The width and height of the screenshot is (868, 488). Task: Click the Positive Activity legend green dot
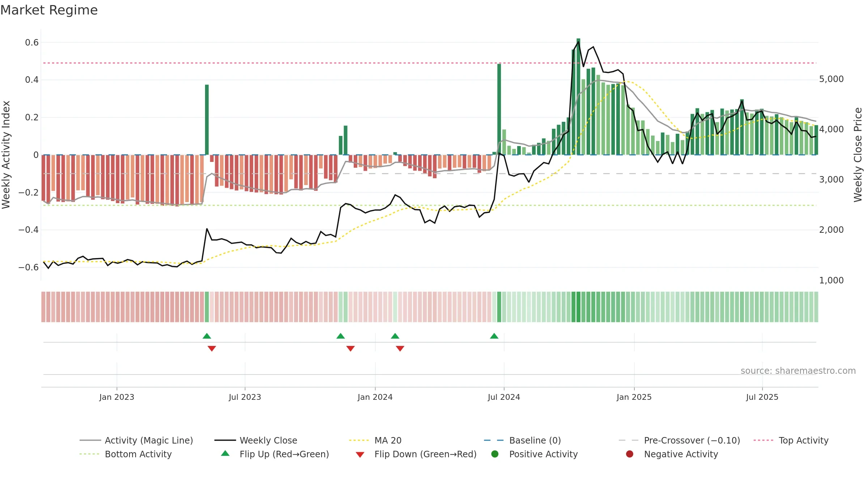coord(495,454)
